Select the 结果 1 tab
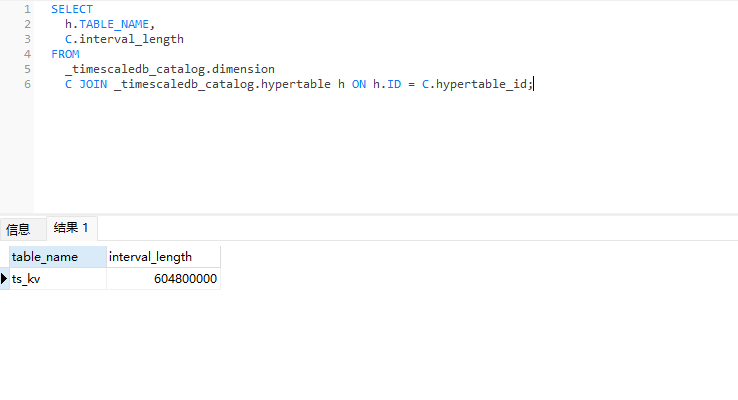This screenshot has width=738, height=400. click(x=71, y=228)
